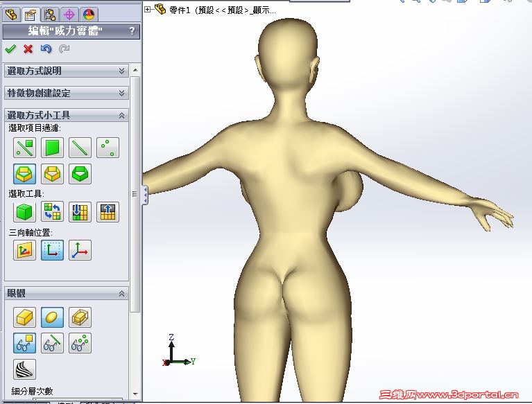Toggle the edge selection filter

click(80, 148)
